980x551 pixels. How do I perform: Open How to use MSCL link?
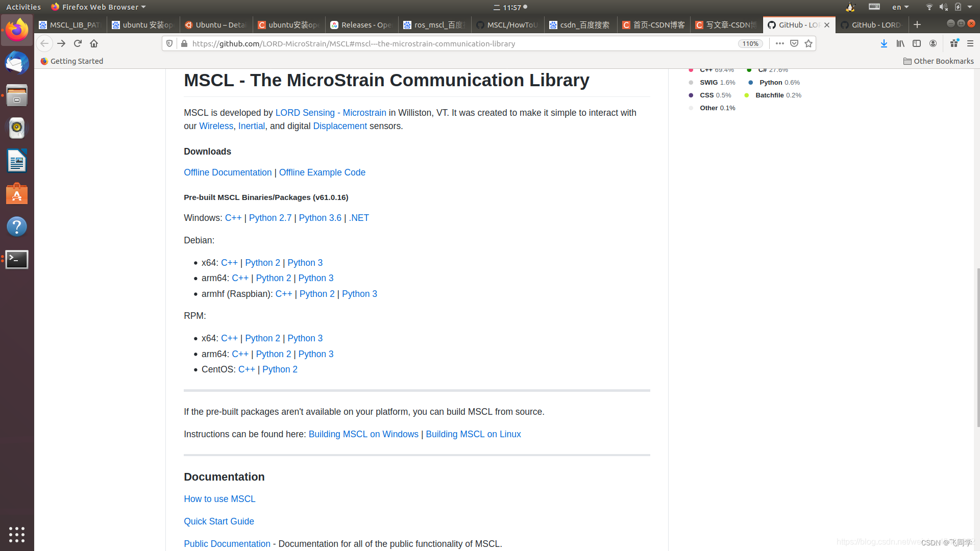coord(219,499)
